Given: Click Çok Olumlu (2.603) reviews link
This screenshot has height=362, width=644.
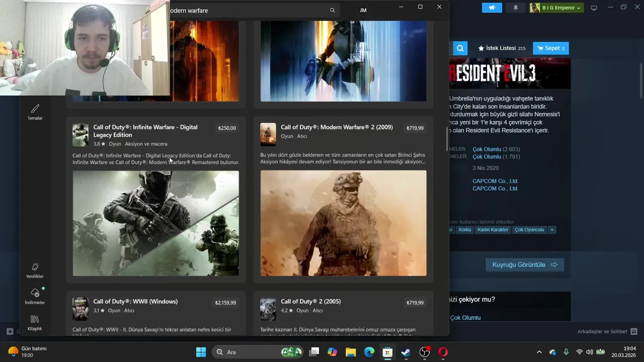Looking at the screenshot, I should click(x=496, y=149).
